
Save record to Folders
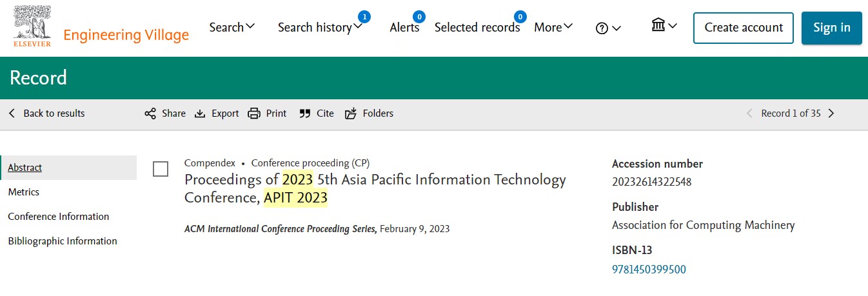(369, 113)
